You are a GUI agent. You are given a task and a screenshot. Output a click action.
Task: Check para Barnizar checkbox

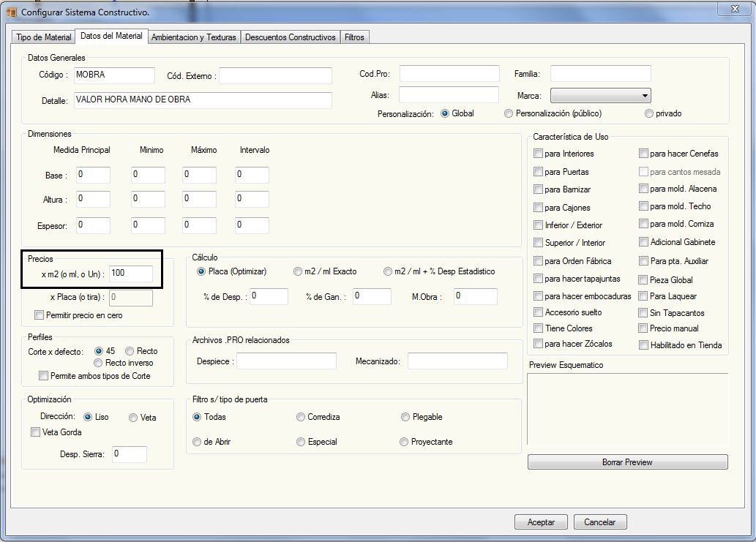click(538, 189)
